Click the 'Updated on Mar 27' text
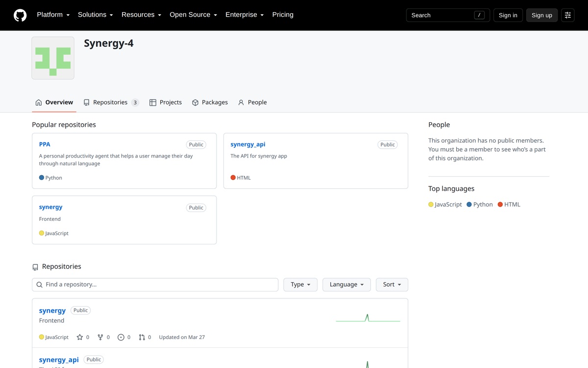 (182, 337)
